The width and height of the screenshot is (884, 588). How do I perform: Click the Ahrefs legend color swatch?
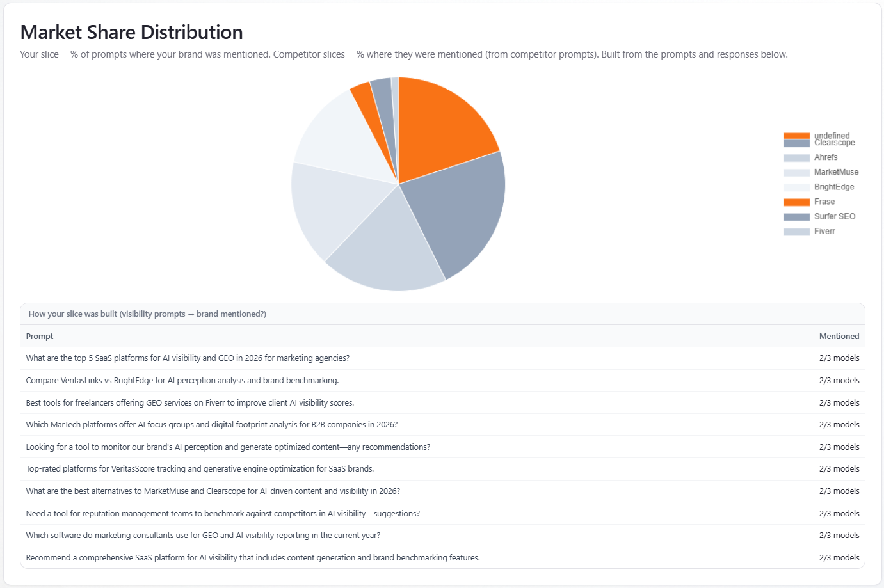click(x=796, y=157)
